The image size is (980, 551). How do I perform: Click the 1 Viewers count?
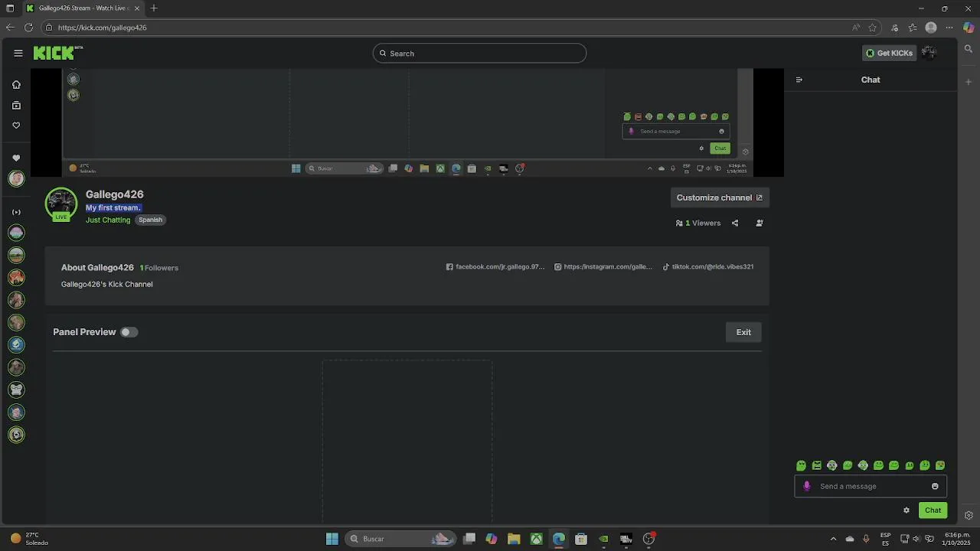point(698,223)
